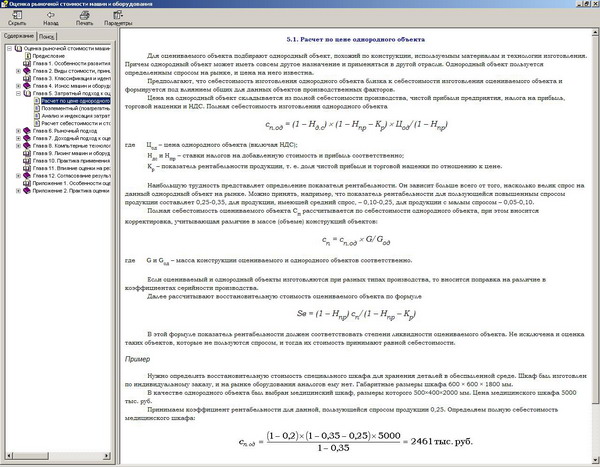The width and height of the screenshot is (600, 467).
Task: Click the Печать (Print) printer icon
Action: (84, 15)
